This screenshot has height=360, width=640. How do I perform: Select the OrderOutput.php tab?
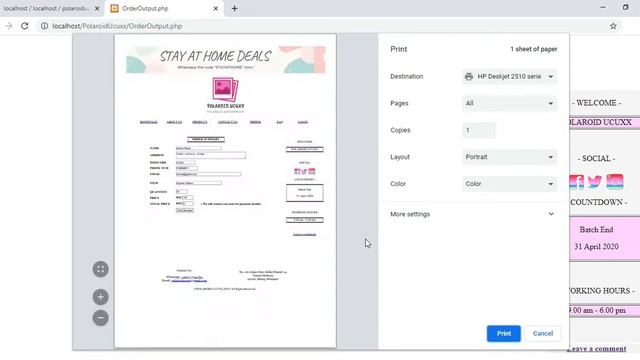(x=164, y=8)
